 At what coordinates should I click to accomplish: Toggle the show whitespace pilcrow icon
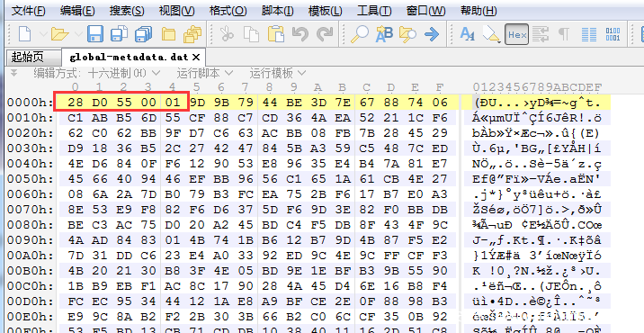coord(565,34)
